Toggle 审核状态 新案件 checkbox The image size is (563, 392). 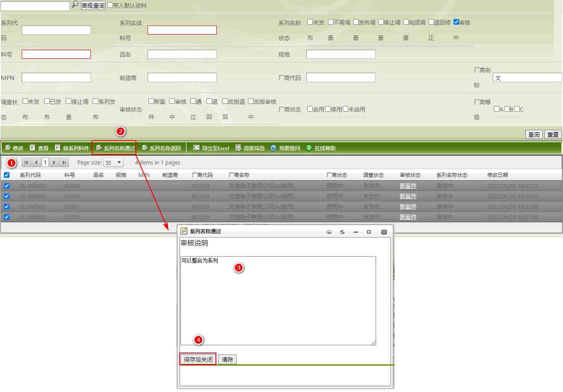(151, 101)
